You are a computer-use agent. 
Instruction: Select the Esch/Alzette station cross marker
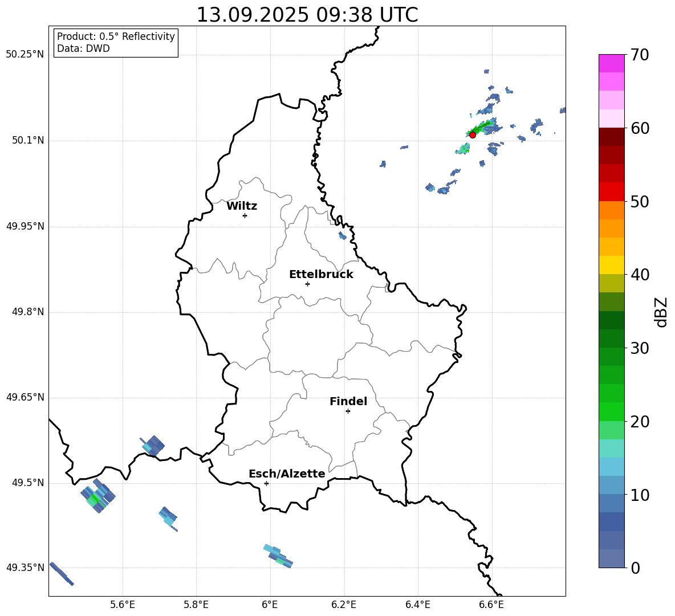click(266, 483)
